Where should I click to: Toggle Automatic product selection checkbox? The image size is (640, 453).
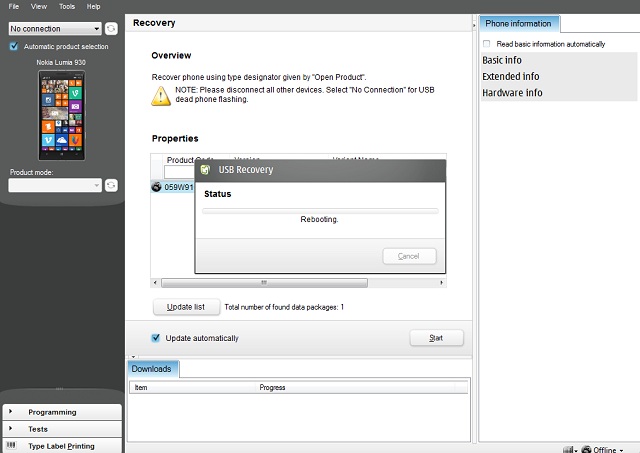14,46
